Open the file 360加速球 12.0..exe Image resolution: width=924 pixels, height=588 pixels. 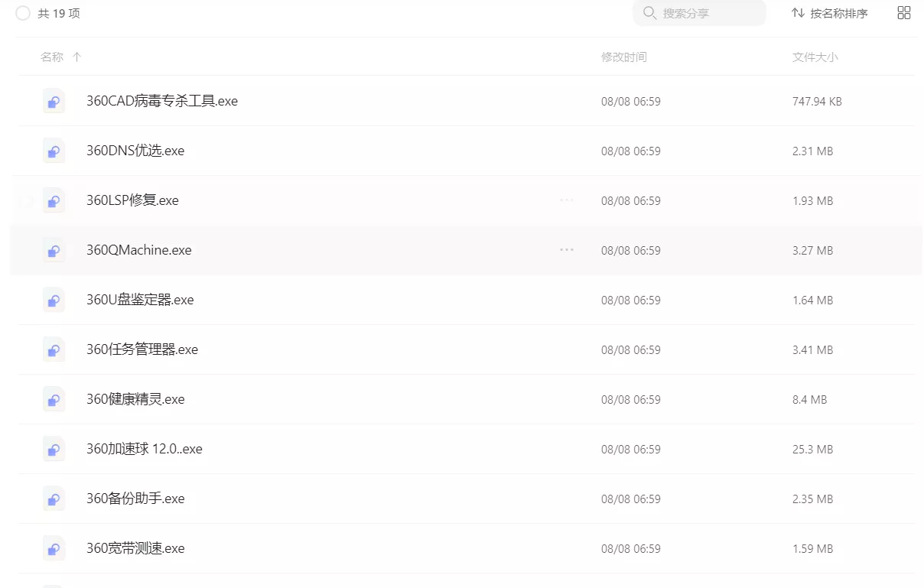pos(145,449)
